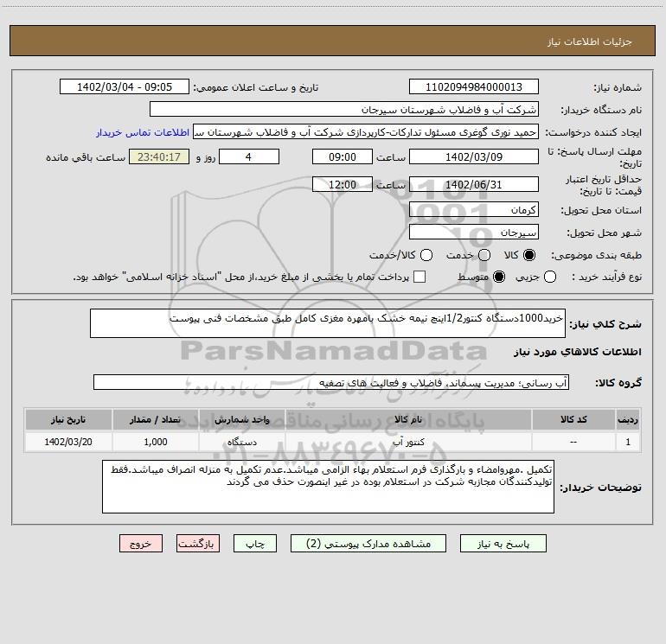Click the شرح کلی نیاز description box
This screenshot has width=666, height=644.
pos(328,323)
